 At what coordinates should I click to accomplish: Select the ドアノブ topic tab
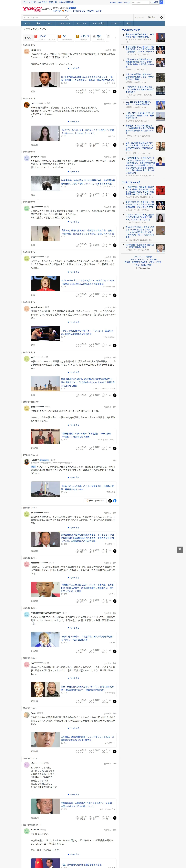coord(83,38)
